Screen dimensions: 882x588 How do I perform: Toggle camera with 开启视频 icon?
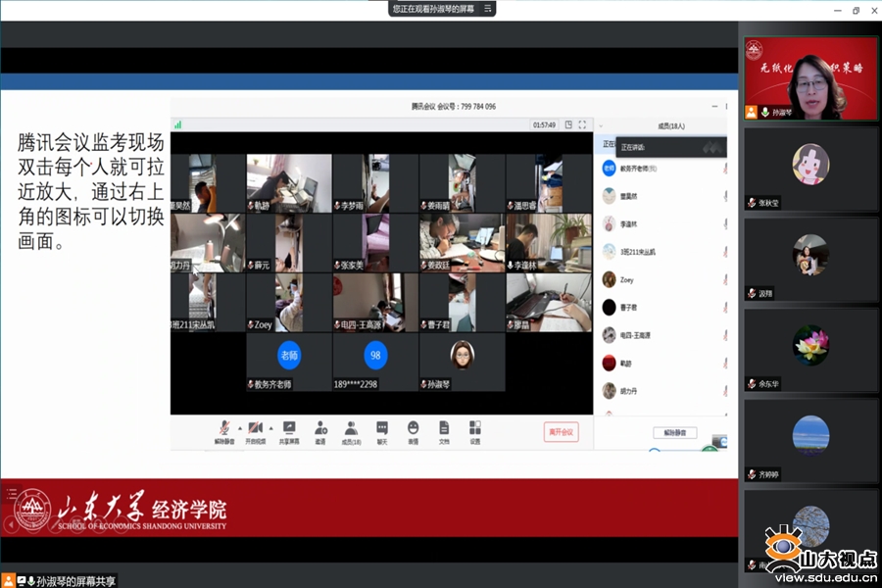pyautogui.click(x=254, y=428)
